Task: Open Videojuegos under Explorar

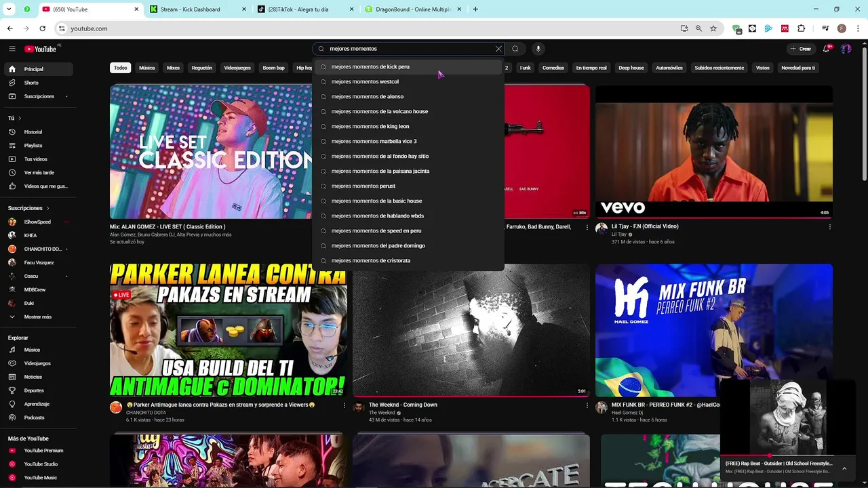Action: [37, 363]
